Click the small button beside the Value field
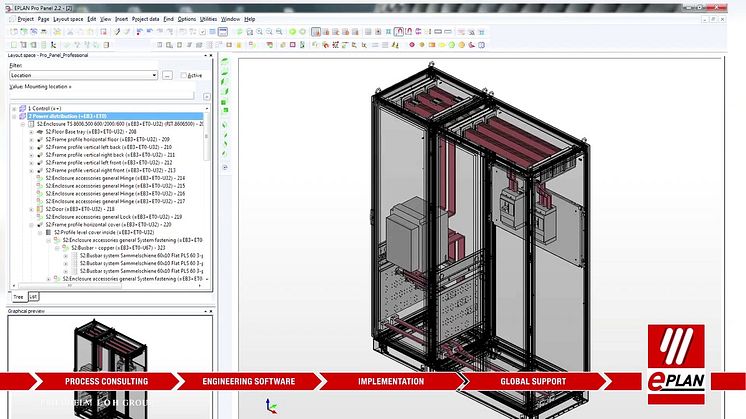 [x=206, y=96]
